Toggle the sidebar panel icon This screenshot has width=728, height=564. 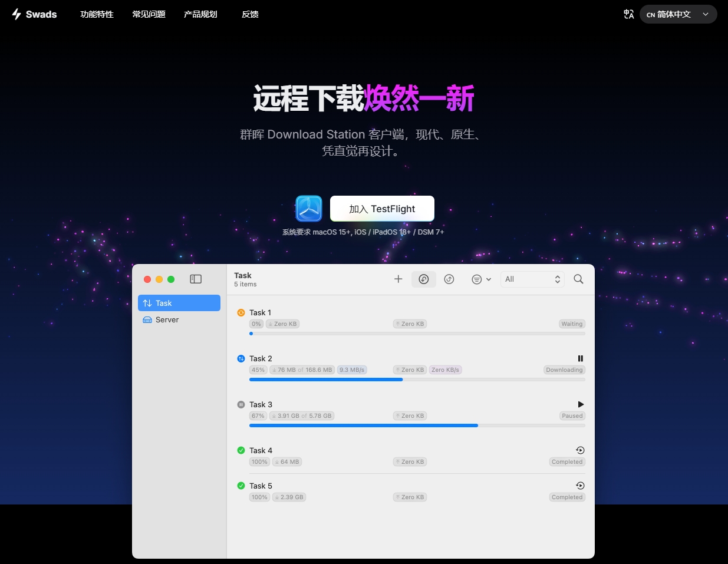pyautogui.click(x=196, y=279)
